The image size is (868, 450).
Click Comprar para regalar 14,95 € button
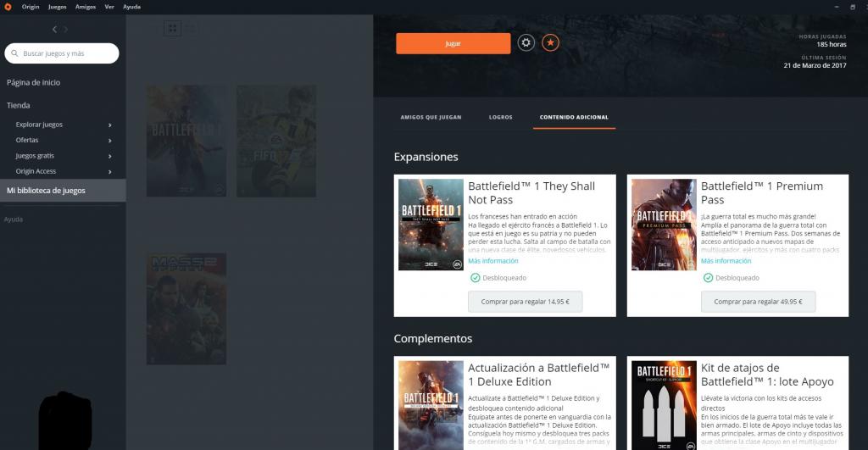click(x=525, y=302)
